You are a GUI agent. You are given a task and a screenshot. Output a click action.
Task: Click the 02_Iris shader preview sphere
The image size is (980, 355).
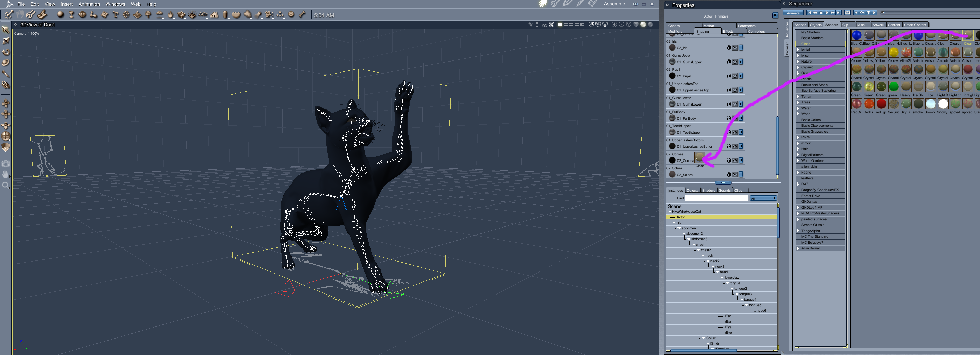pos(672,48)
